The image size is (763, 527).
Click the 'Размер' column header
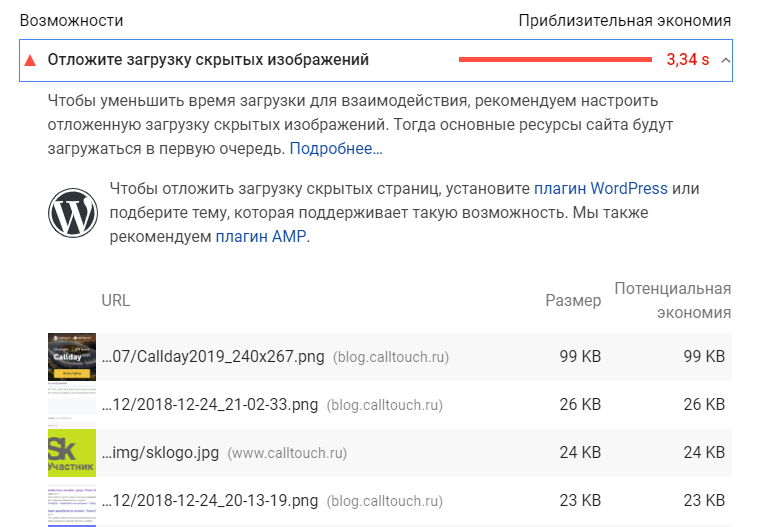pyautogui.click(x=573, y=301)
